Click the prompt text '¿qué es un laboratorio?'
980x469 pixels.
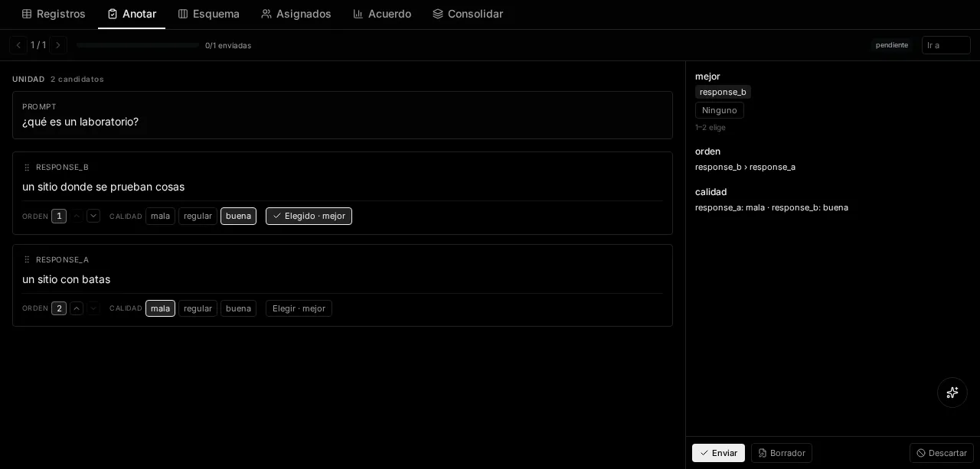(x=80, y=122)
